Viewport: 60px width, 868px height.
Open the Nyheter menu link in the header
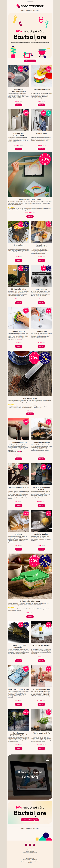tap(23, 11)
